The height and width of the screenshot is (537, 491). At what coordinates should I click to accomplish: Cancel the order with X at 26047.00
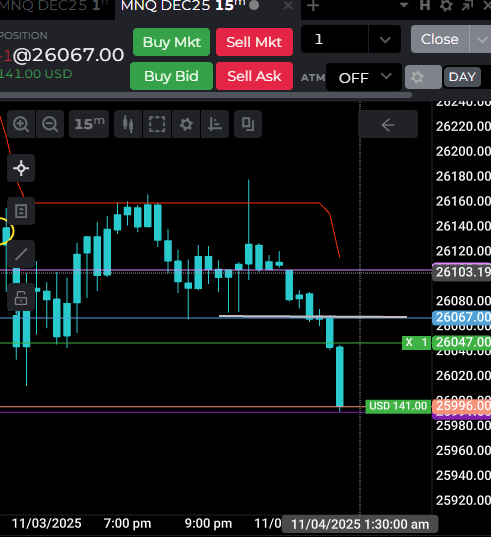(409, 342)
